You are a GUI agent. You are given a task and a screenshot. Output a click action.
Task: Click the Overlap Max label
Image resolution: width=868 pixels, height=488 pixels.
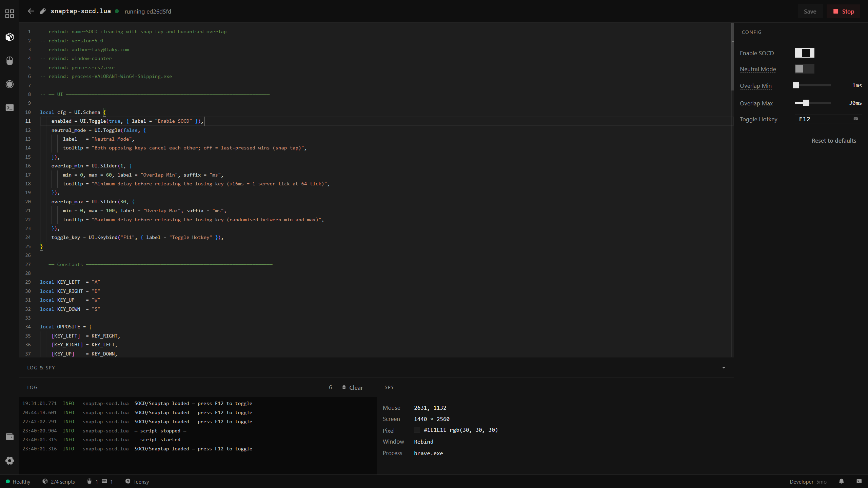tap(756, 103)
